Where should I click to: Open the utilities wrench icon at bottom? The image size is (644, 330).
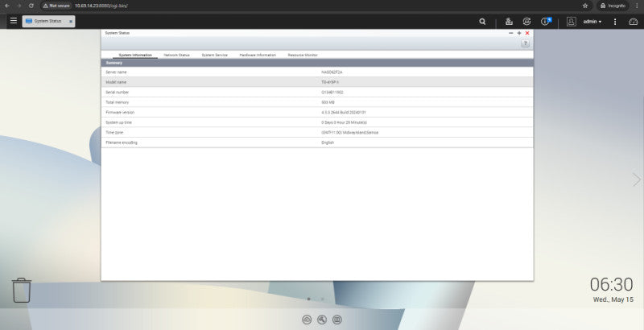(322, 320)
